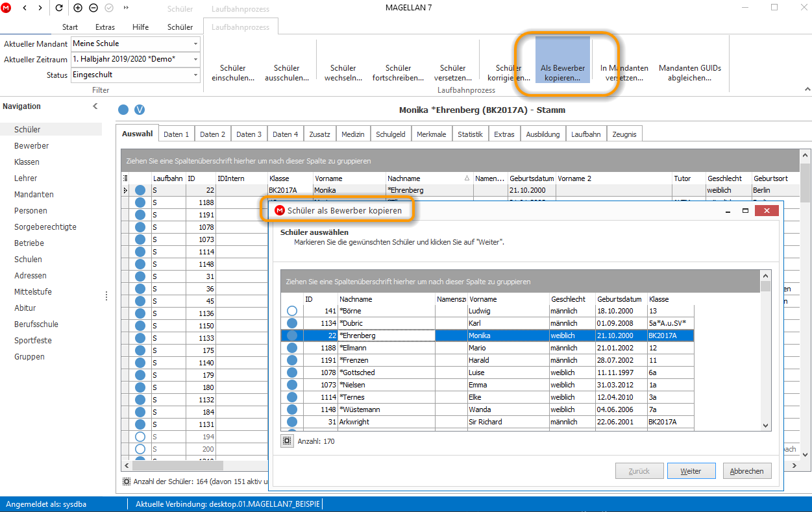Click Als Bewerber kopieren ribbon button
Viewport: 812px width, 512px height.
click(x=563, y=60)
